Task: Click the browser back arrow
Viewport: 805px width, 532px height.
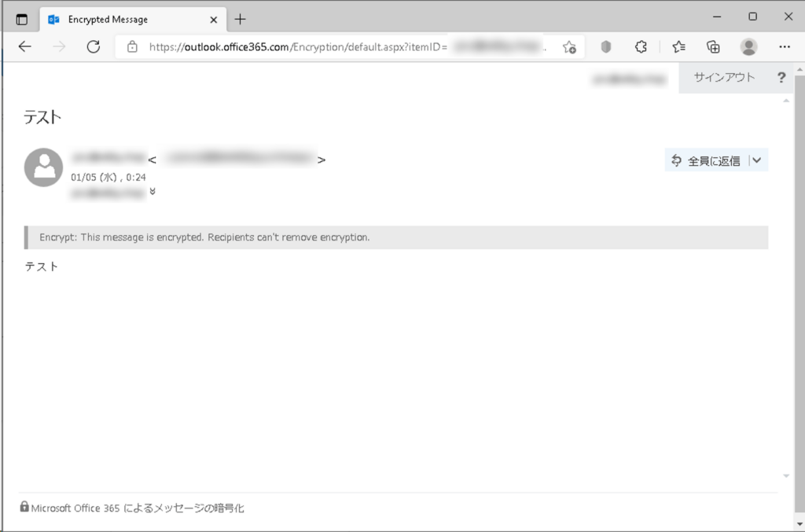Action: click(x=24, y=46)
